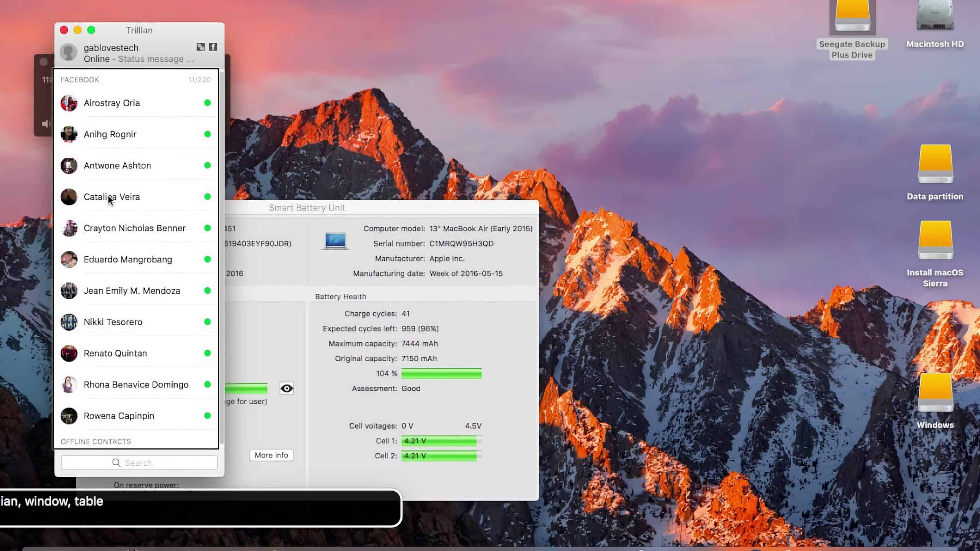Click Expected cycles left 959 (96%)
This screenshot has height=551, width=980.
tap(420, 329)
